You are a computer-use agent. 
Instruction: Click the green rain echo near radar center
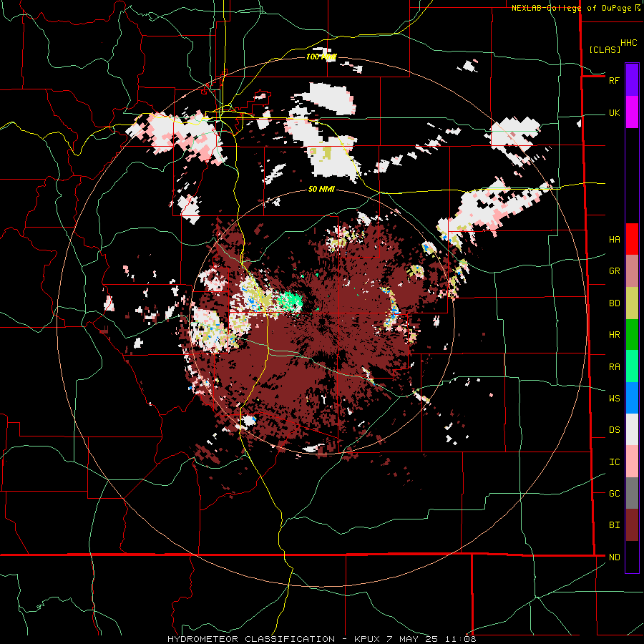pyautogui.click(x=290, y=301)
